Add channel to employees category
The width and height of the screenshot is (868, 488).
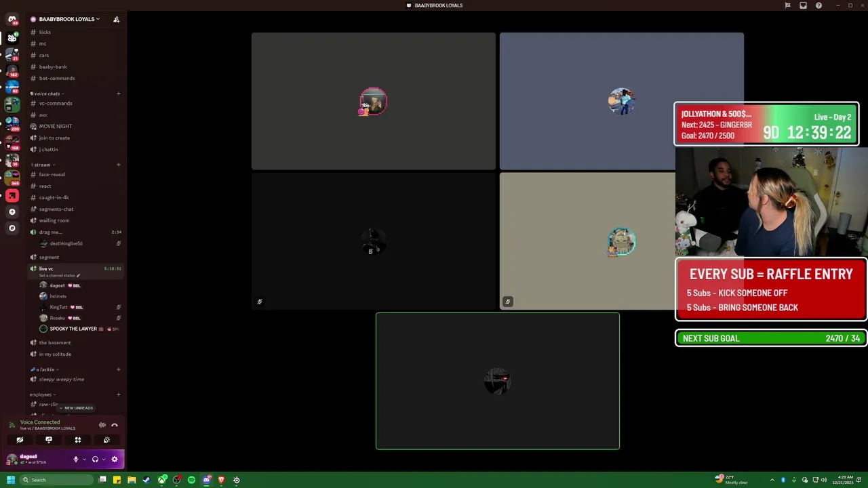pos(119,394)
